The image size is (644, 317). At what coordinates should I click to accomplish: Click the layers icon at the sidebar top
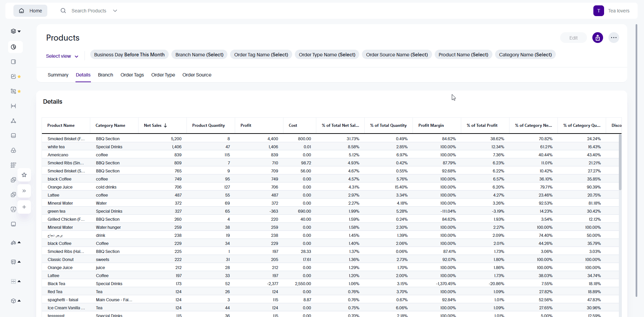click(14, 31)
